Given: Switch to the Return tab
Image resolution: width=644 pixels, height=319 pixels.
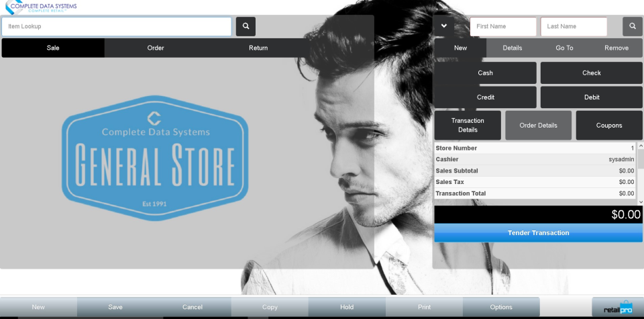Looking at the screenshot, I should (258, 48).
